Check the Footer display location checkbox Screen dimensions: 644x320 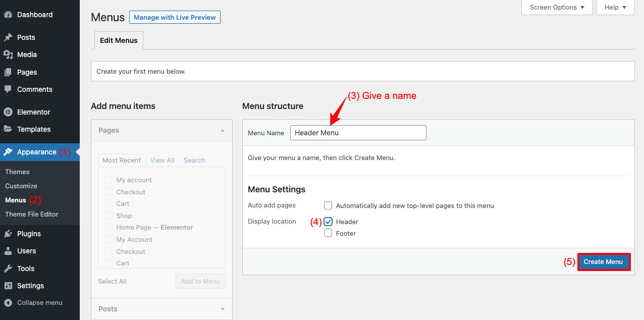(328, 233)
